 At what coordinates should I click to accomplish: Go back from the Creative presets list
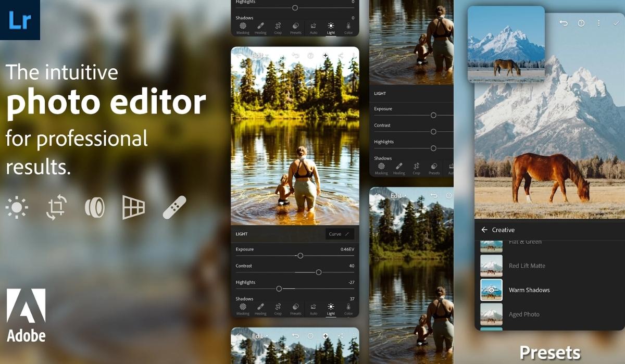click(x=484, y=230)
